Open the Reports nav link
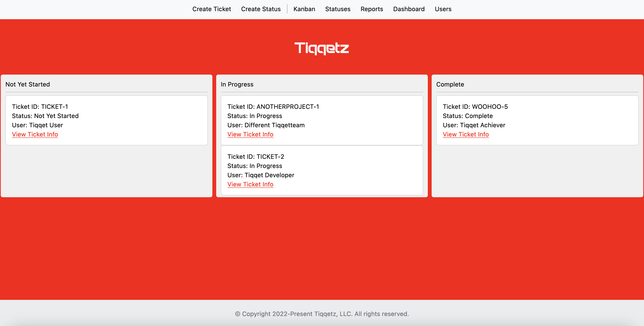 pos(372,9)
